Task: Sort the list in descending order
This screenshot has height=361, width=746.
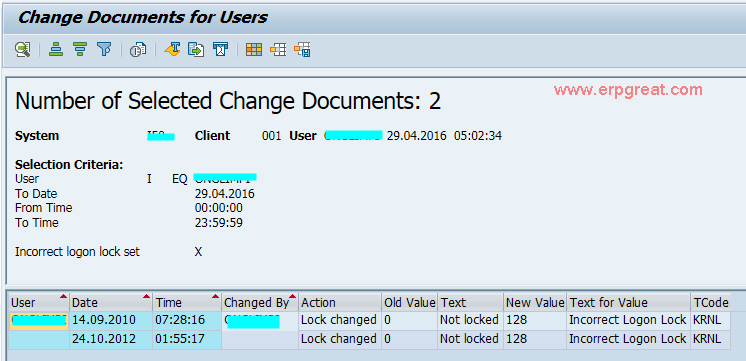Action: (80, 49)
